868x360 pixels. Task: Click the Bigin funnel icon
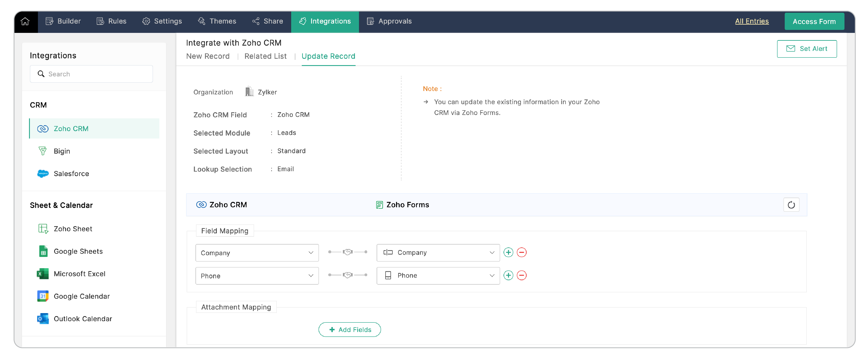[43, 151]
